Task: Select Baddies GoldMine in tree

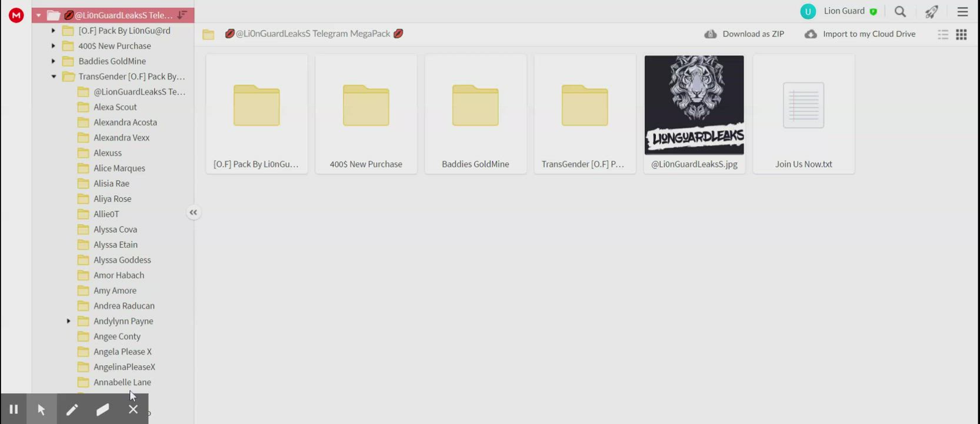Action: click(112, 61)
